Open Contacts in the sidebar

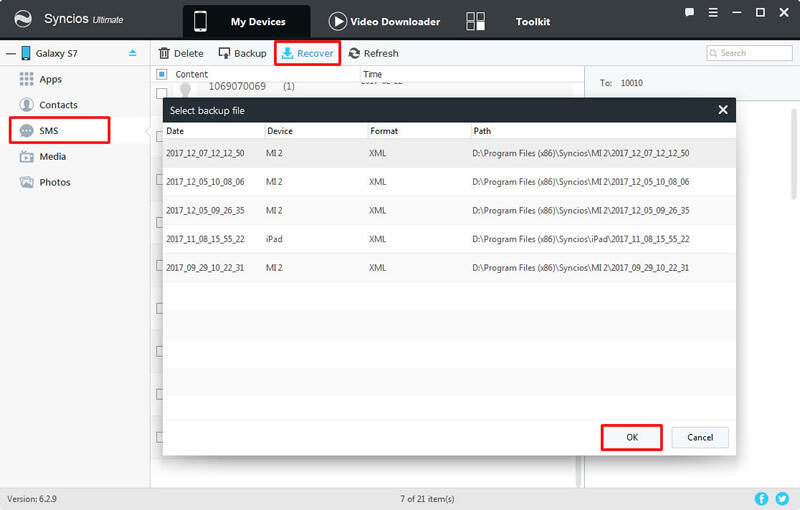point(57,105)
